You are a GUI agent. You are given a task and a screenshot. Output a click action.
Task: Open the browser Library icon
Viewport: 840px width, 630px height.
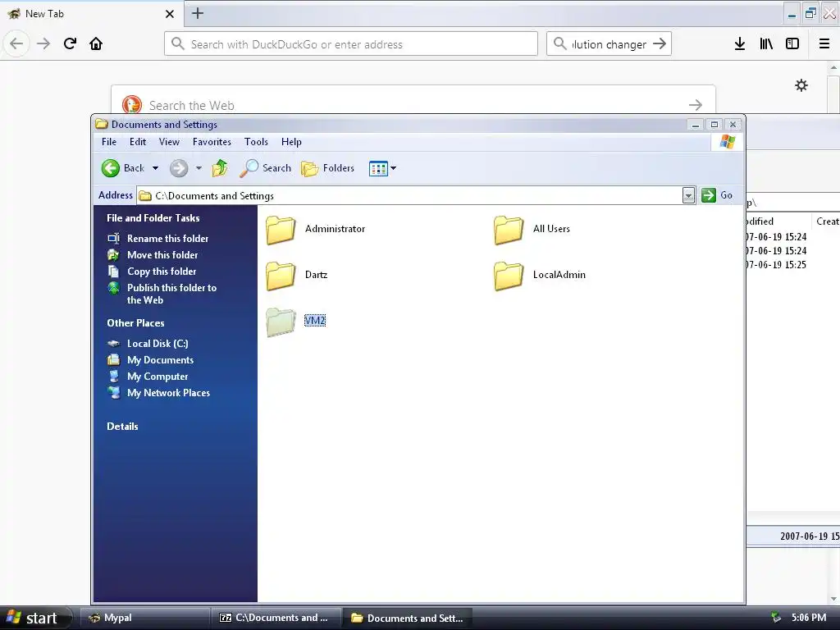click(766, 44)
